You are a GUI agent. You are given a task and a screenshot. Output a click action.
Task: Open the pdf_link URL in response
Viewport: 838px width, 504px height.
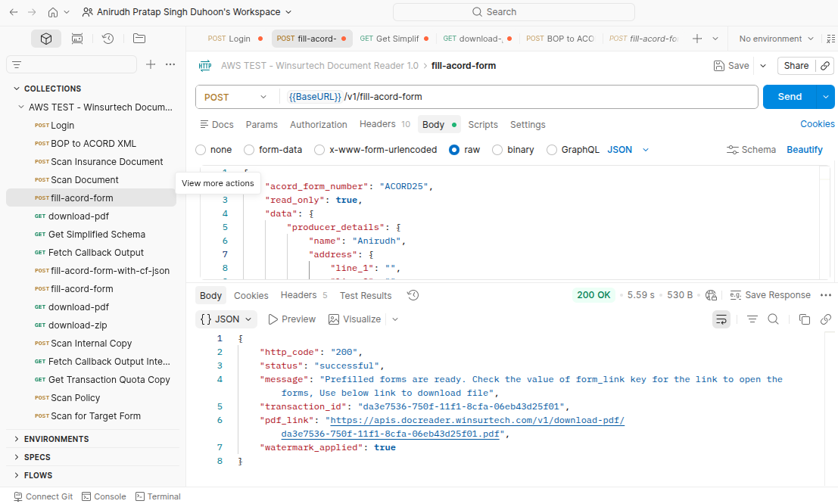[477, 421]
